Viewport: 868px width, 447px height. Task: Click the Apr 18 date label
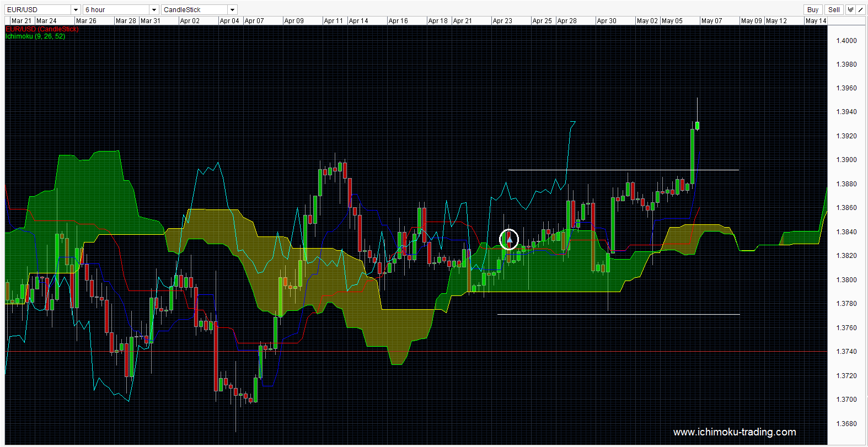438,20
